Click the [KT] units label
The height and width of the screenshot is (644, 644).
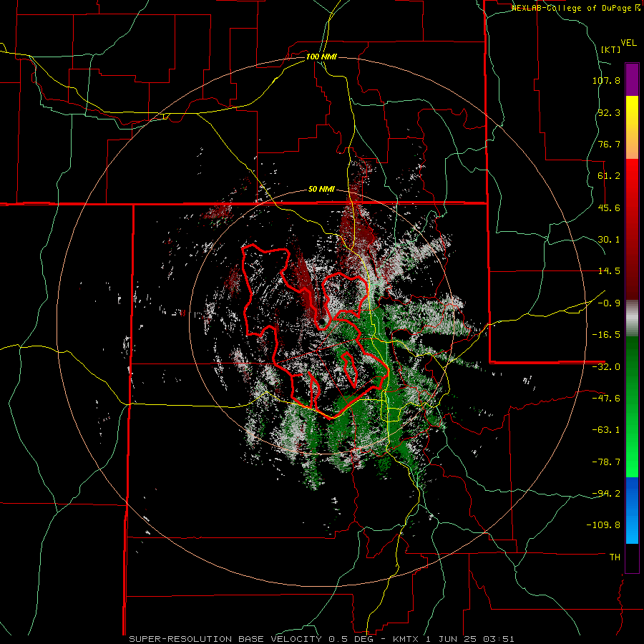611,49
